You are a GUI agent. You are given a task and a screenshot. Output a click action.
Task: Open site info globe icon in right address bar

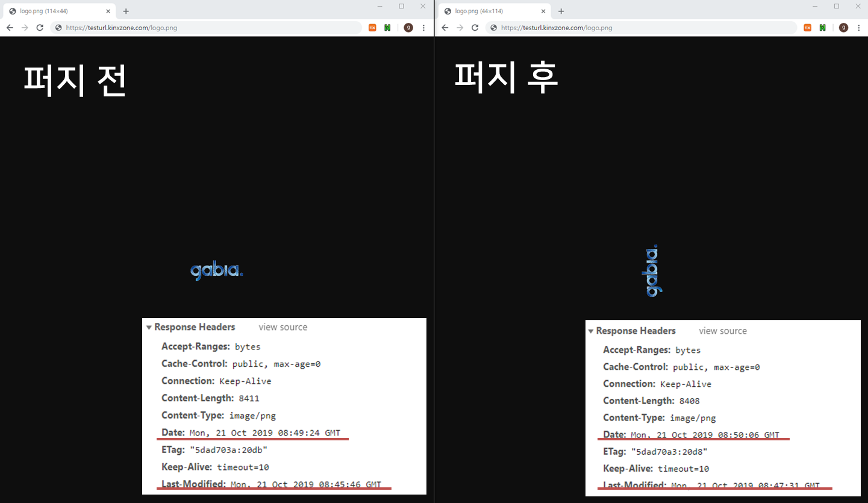point(493,28)
